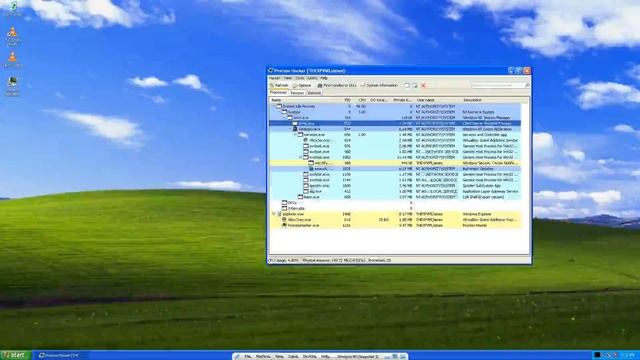Open the Help menu in Process Hacker
This screenshot has width=640, height=360.
324,78
